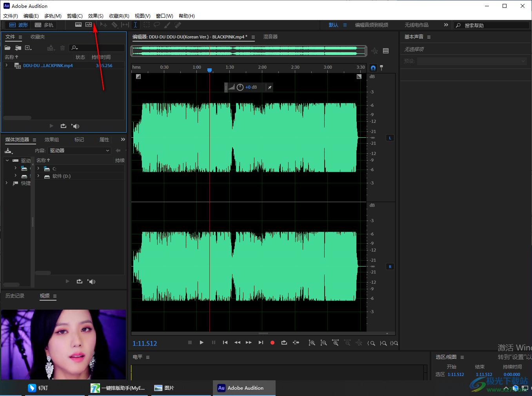Expand the 软件 (D:) drive
The width and height of the screenshot is (532, 396).
[x=38, y=176]
